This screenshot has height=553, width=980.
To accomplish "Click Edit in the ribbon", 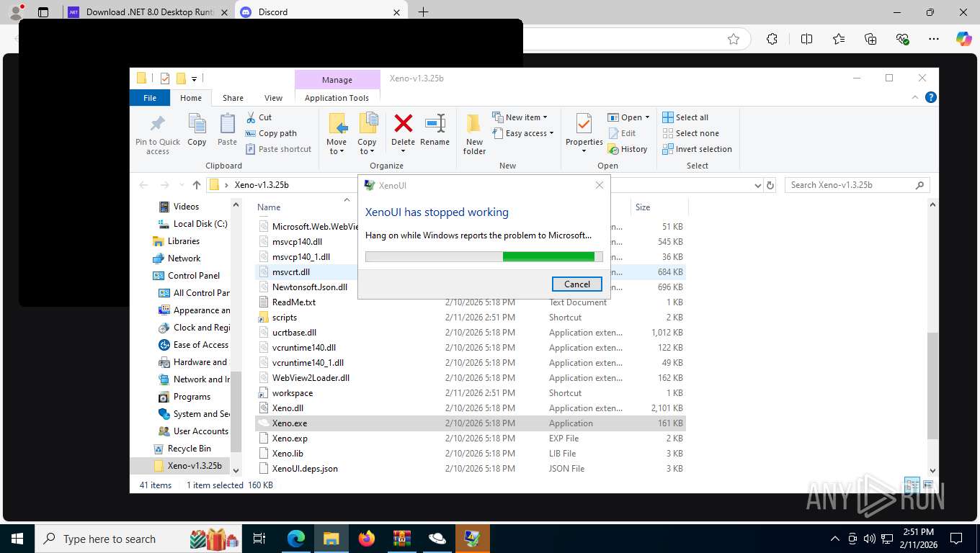I will 622,133.
